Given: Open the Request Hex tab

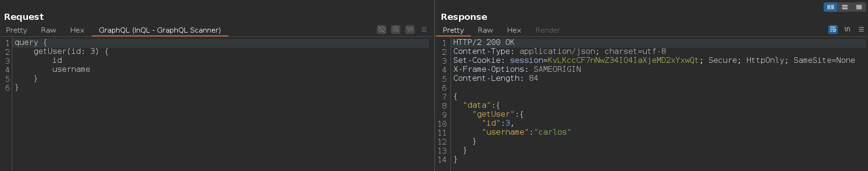Looking at the screenshot, I should tap(77, 30).
